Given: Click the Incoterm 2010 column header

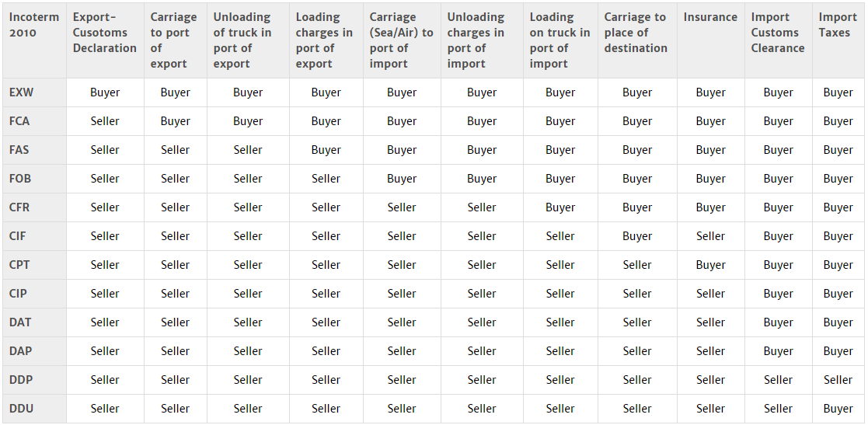Looking at the screenshot, I should click(34, 25).
